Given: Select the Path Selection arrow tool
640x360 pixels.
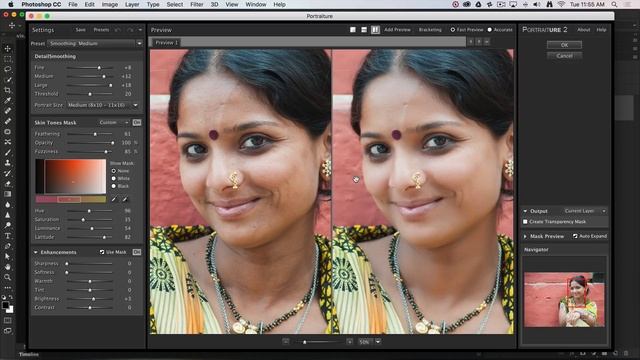Looking at the screenshot, I should click(x=8, y=256).
